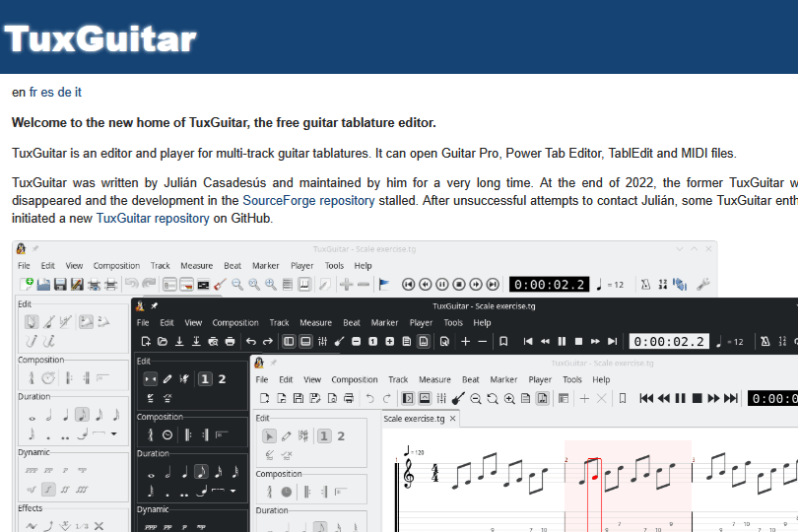The image size is (798, 532).
Task: Open the tuplet dropdown arrow in the back window Duration panel
Action: (x=113, y=433)
